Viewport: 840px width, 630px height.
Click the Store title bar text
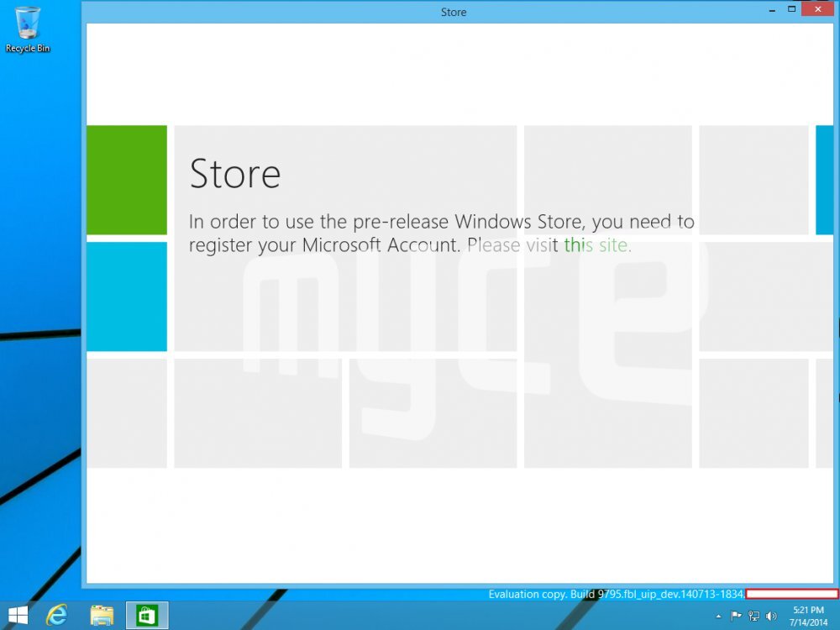[454, 12]
